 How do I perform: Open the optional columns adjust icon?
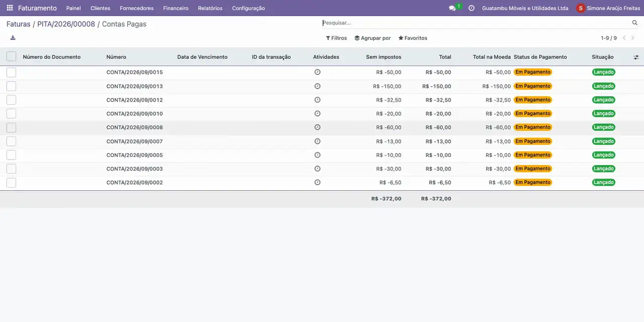tap(636, 57)
